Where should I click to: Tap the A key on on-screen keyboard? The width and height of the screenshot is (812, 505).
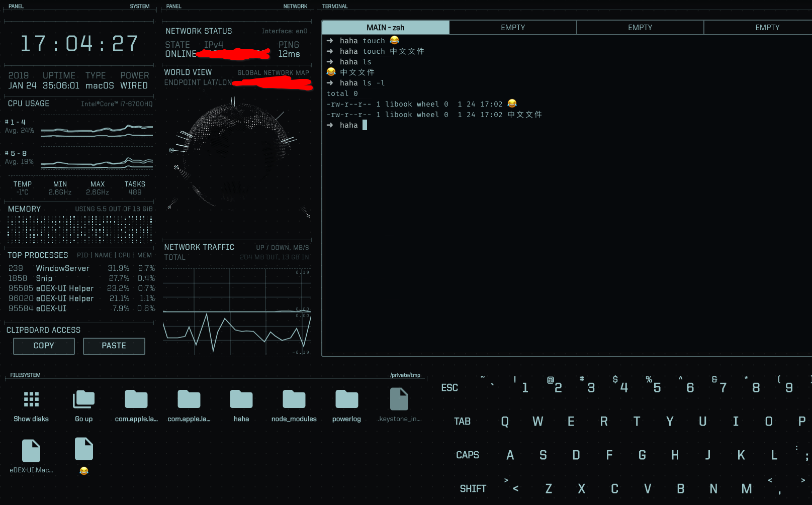coord(510,455)
